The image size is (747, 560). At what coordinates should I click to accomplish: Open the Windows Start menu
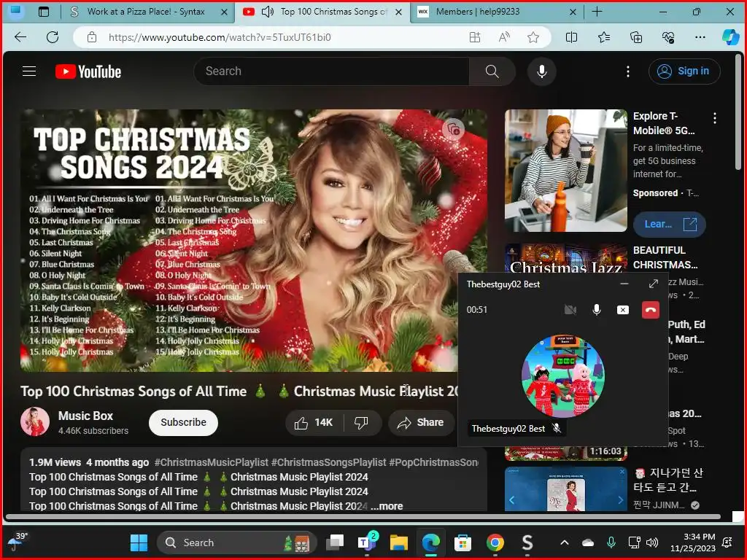tap(139, 542)
